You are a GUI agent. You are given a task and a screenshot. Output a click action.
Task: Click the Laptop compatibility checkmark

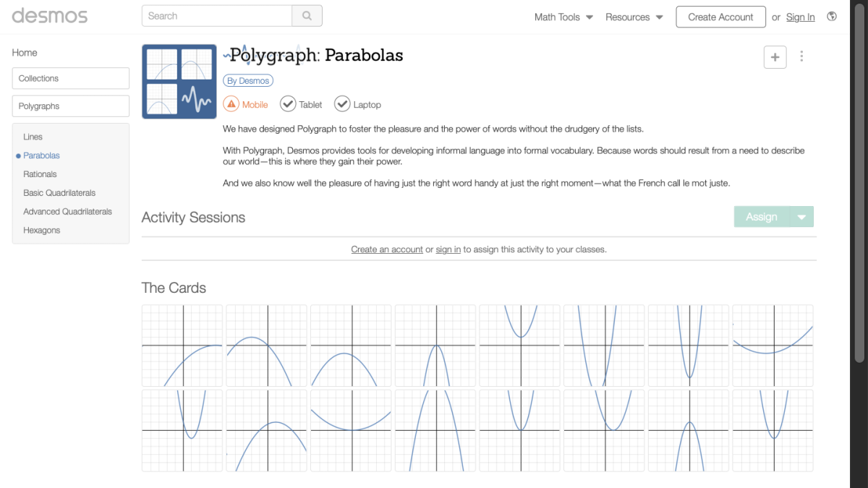342,103
